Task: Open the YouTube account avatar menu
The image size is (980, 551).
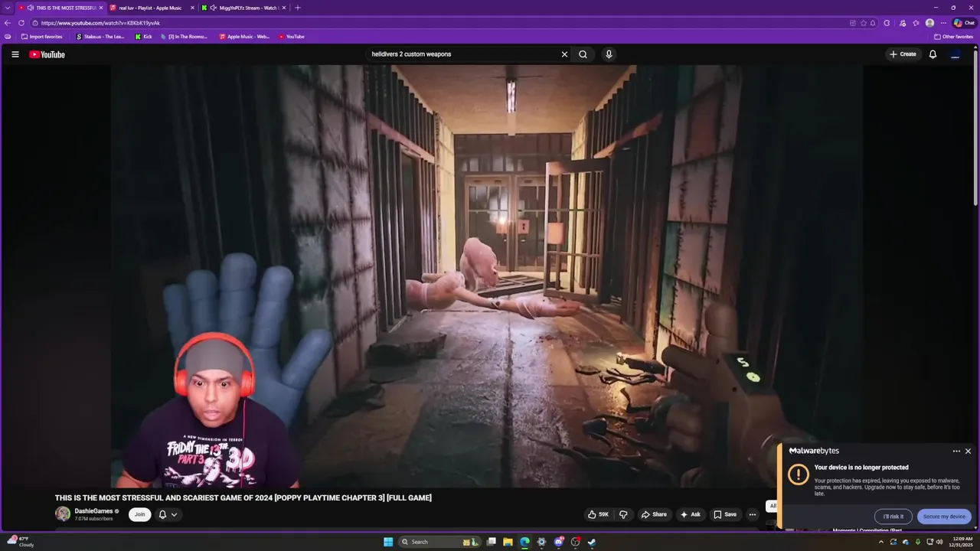Action: click(x=955, y=54)
